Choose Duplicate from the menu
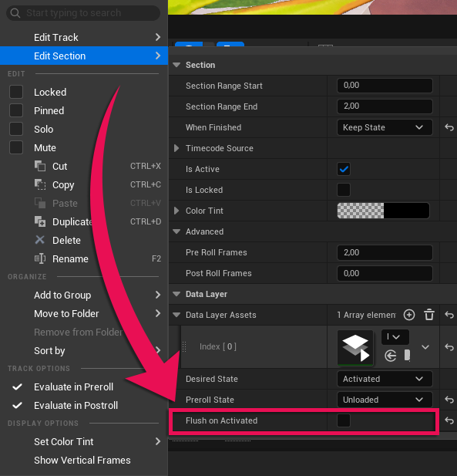The height and width of the screenshot is (476, 457). coord(84,221)
